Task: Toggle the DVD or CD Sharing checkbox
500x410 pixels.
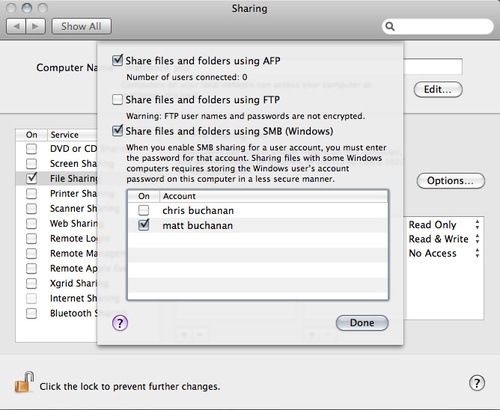Action: (31, 149)
